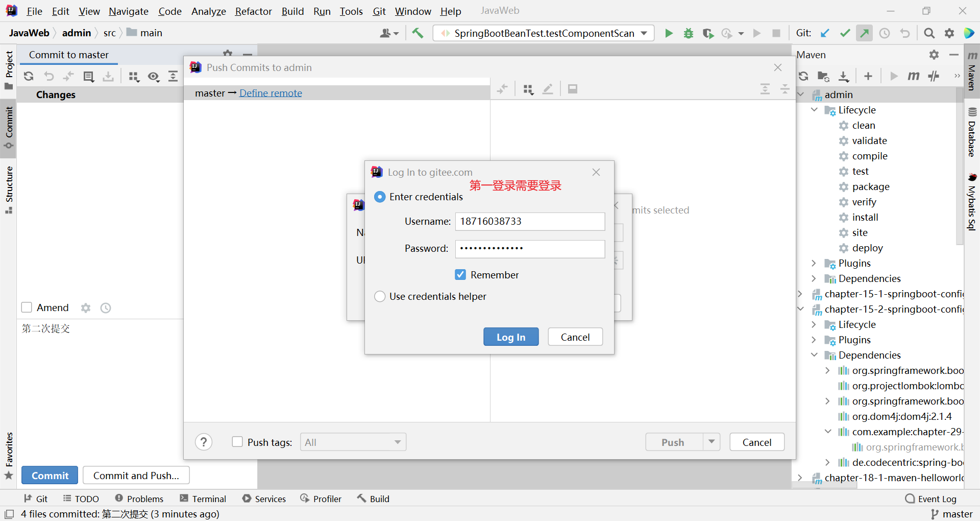
Task: Click Git update project arrow icon
Action: coord(825,33)
